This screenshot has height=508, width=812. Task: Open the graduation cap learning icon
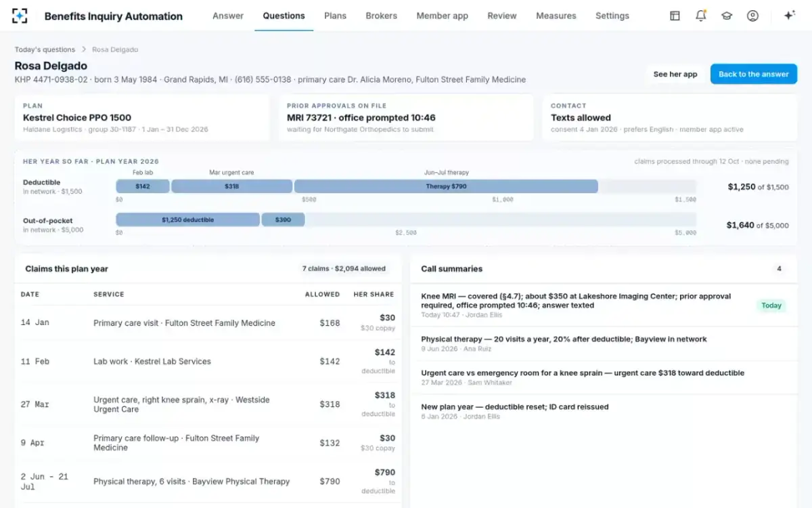[727, 16]
